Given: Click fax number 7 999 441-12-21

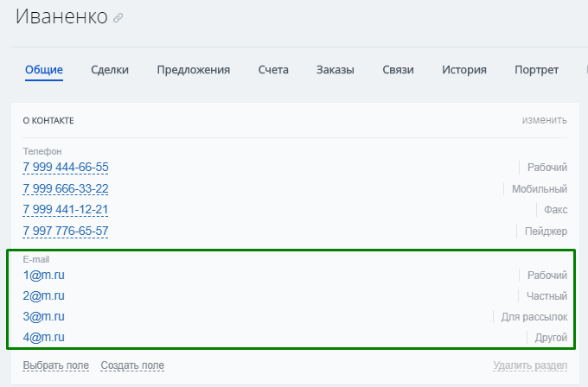Looking at the screenshot, I should click(66, 210).
